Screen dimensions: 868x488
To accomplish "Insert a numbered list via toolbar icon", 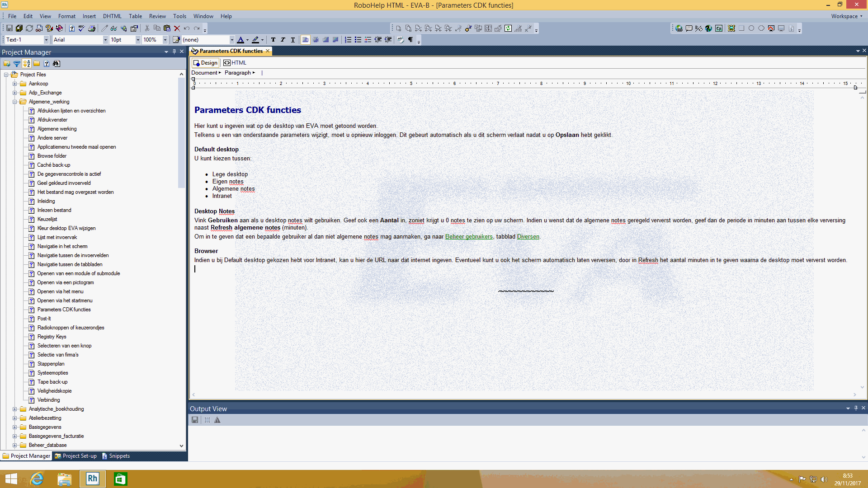I will (348, 40).
